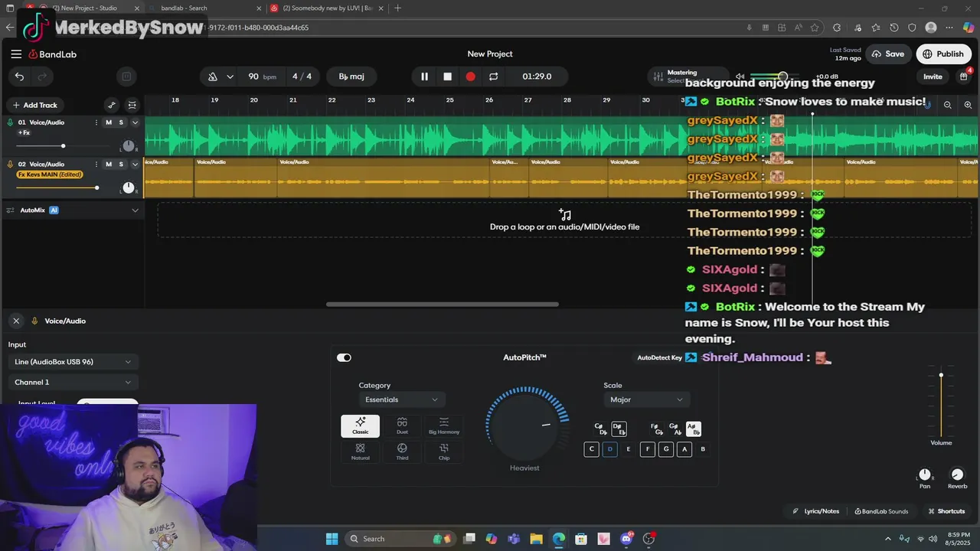Select the Third AutoPitch preset
The image size is (980, 551).
coord(402,452)
